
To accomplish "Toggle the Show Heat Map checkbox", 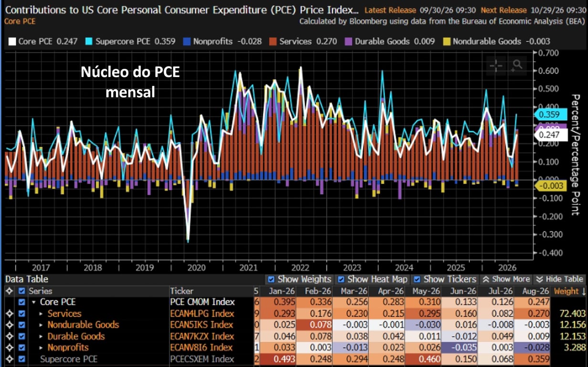I will [x=341, y=279].
